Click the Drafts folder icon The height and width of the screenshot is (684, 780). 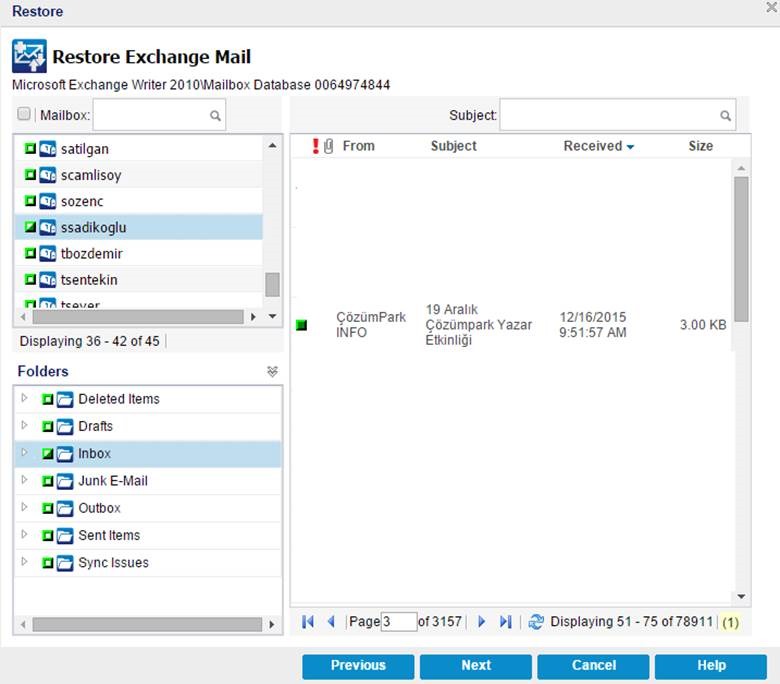65,426
